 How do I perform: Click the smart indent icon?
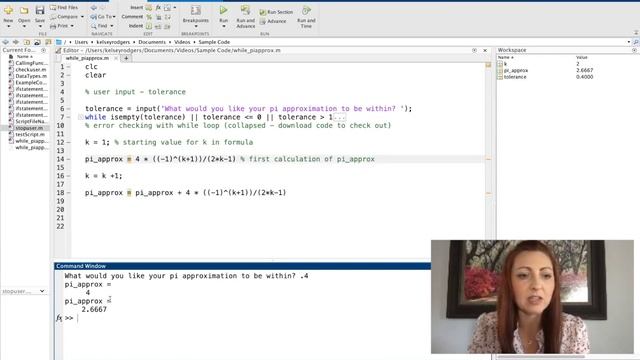point(149,26)
